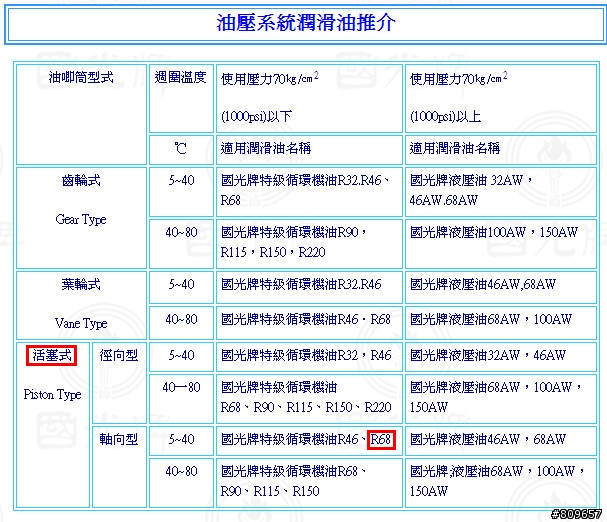607x522 pixels.
Task: Click the 活塞式 label
Action: tap(51, 355)
